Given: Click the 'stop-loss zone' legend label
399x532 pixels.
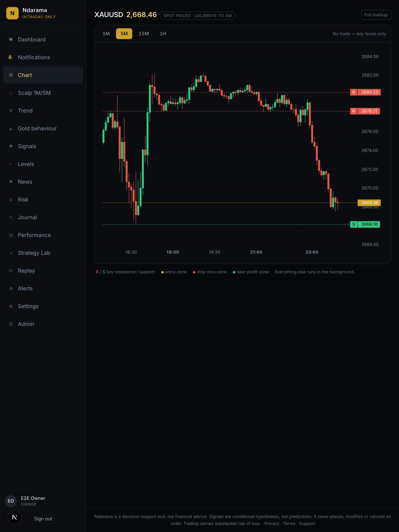Looking at the screenshot, I should 212,272.
